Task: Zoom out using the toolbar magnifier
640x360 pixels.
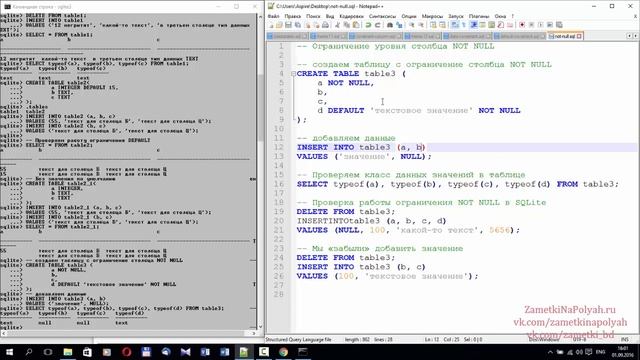Action: click(x=421, y=25)
